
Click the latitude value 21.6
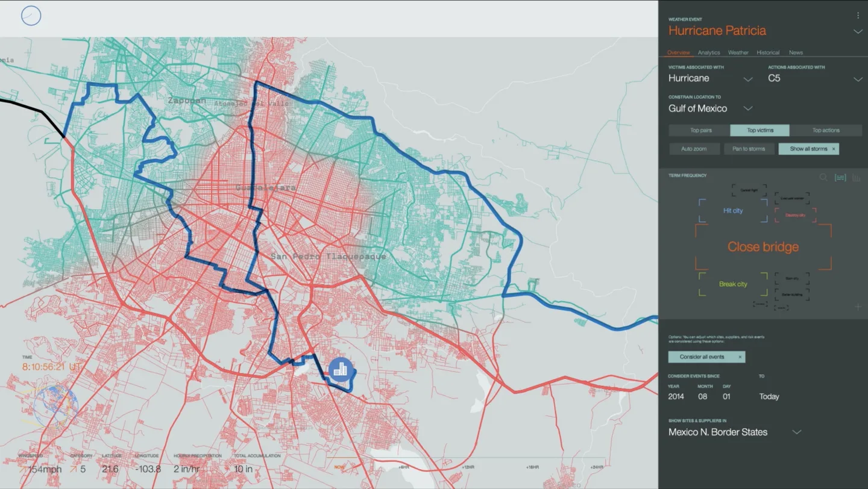click(x=112, y=469)
